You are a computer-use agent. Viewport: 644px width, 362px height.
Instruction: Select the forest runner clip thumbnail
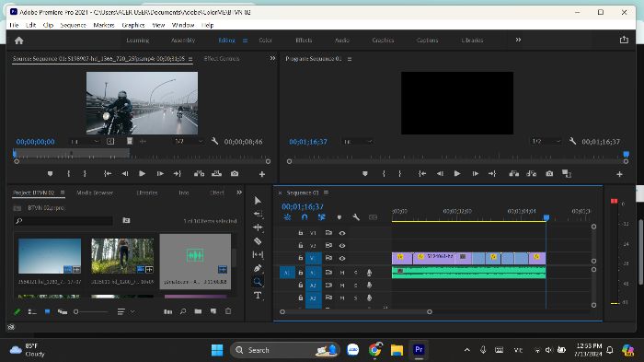pyautogui.click(x=122, y=256)
